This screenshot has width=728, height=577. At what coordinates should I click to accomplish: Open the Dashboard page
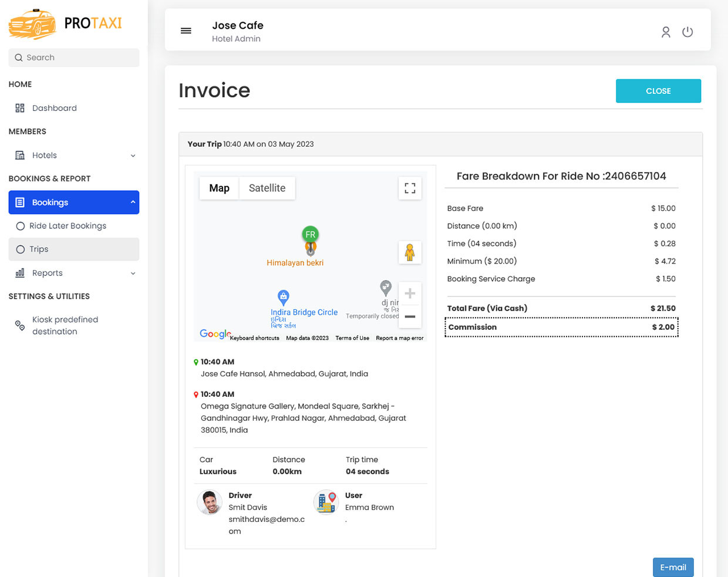coord(54,108)
